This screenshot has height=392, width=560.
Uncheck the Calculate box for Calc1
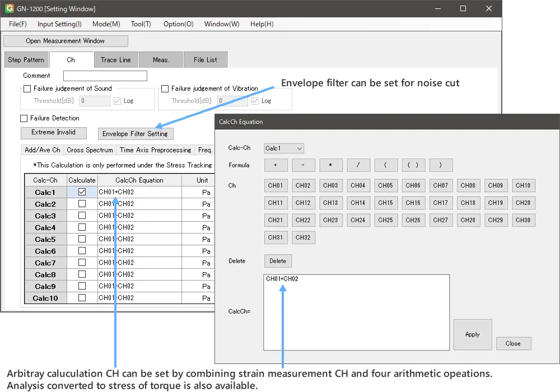point(82,192)
